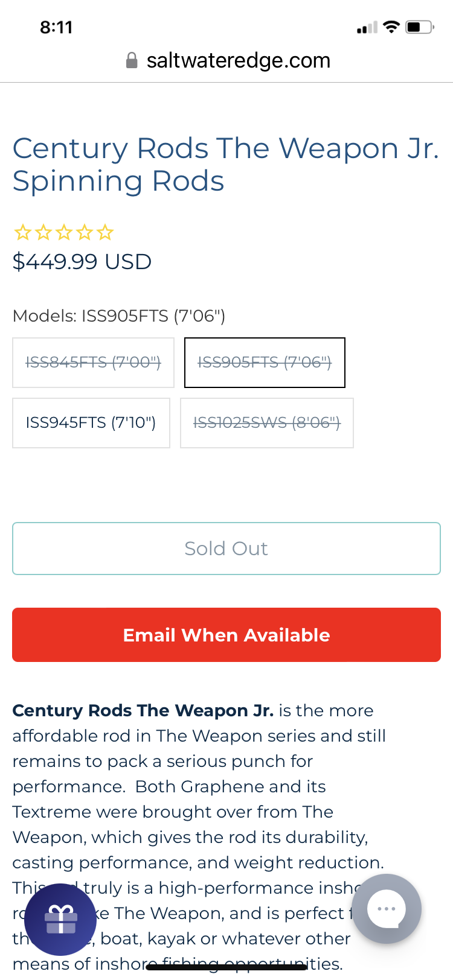Screen dimensions: 453x980
Task: Choose the ISS1025SWS (8'06") model
Action: point(267,423)
